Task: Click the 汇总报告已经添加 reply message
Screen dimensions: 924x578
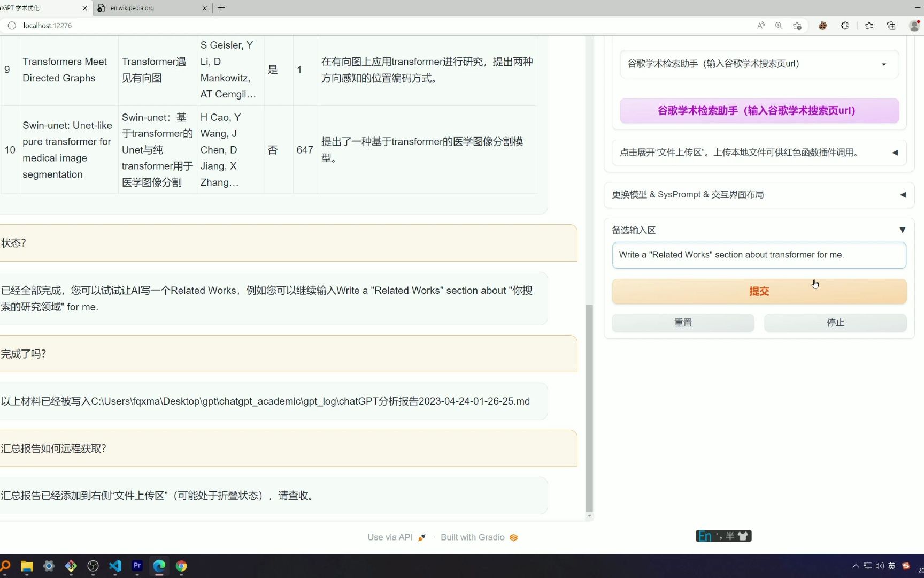Action: [x=273, y=496]
